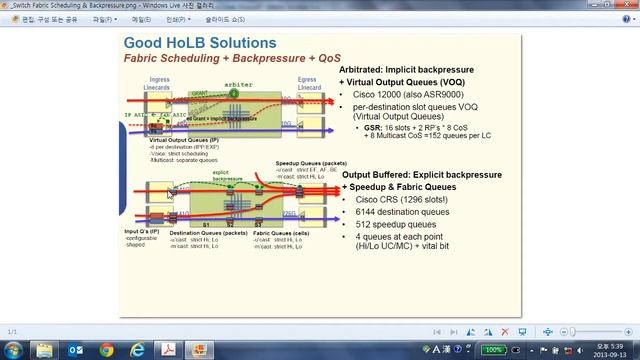Expand the 파일(F) dropdown menu
640x360 pixels.
[105, 19]
